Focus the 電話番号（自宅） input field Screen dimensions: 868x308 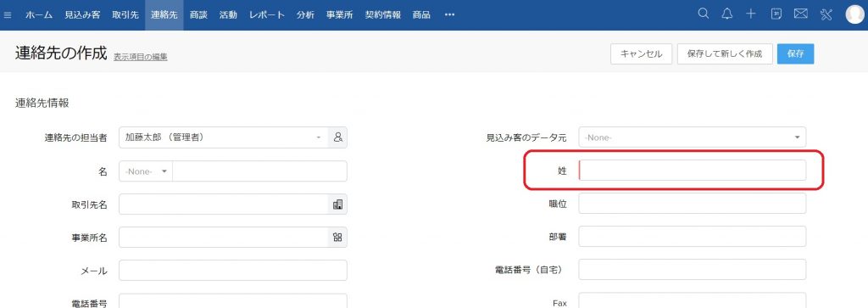pyautogui.click(x=692, y=270)
